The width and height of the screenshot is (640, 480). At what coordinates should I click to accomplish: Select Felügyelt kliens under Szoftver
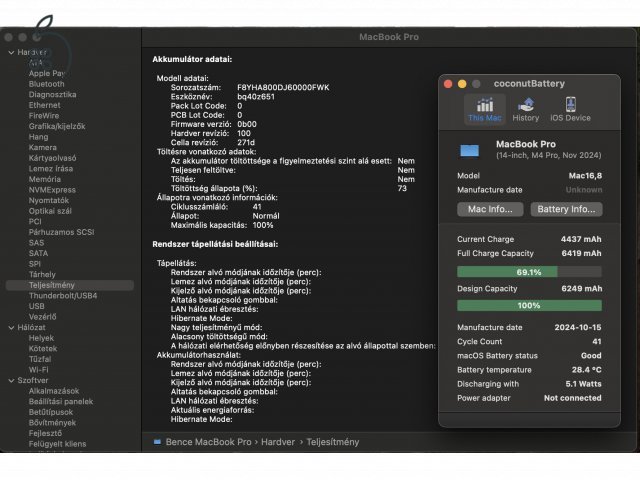point(57,444)
